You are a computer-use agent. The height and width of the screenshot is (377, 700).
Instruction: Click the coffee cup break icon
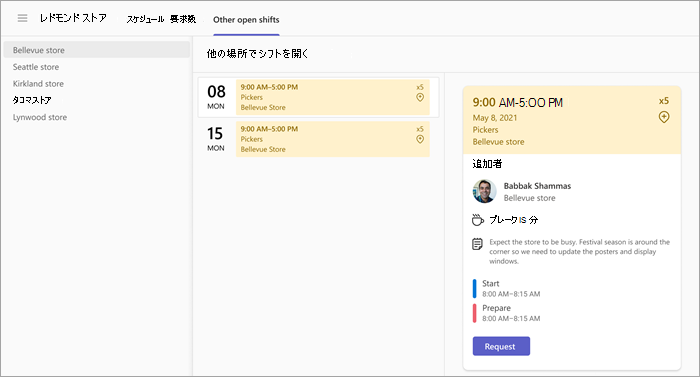point(478,220)
